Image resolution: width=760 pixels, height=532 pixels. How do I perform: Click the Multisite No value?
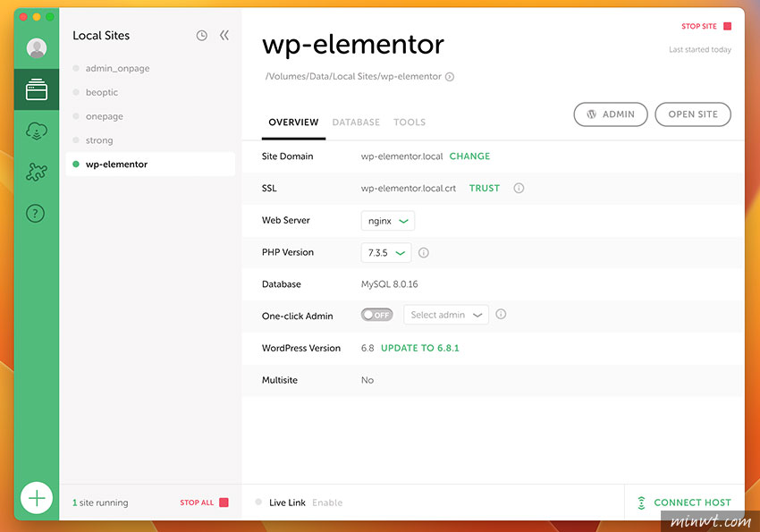[367, 380]
